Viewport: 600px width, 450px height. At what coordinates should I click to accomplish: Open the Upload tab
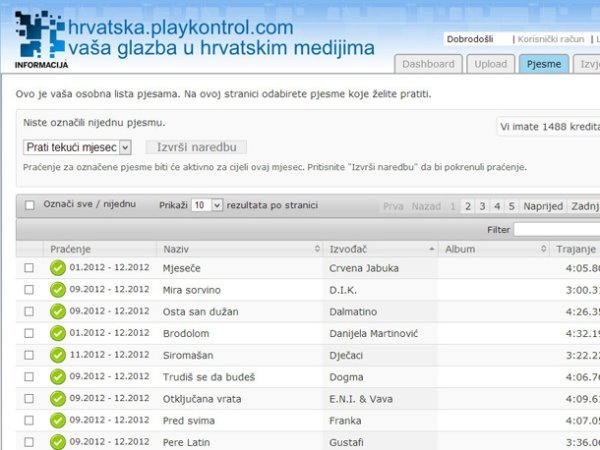click(x=490, y=64)
